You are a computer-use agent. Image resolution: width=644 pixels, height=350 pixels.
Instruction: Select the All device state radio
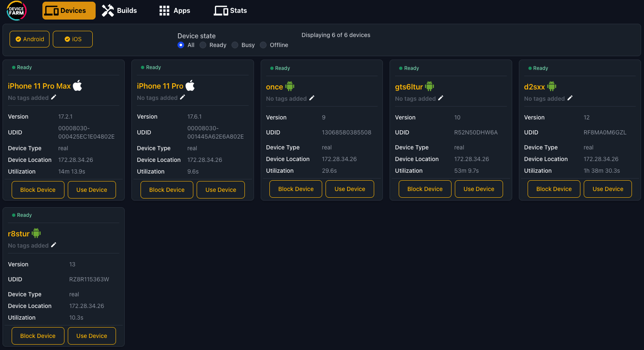coord(181,45)
